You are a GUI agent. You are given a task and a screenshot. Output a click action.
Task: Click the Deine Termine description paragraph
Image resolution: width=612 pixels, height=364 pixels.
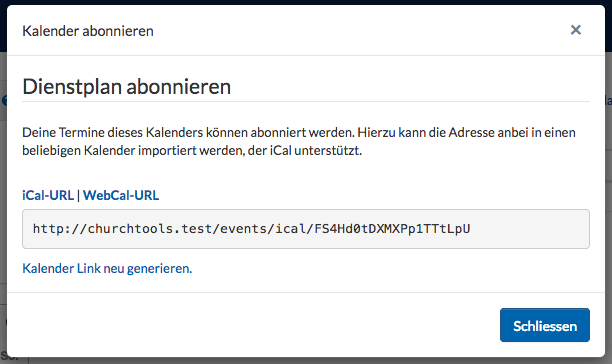(299, 141)
